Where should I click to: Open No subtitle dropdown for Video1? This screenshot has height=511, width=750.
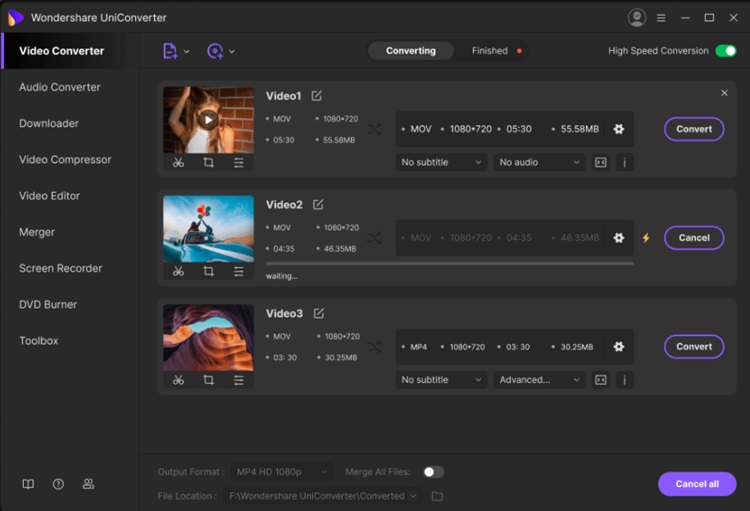pos(441,162)
